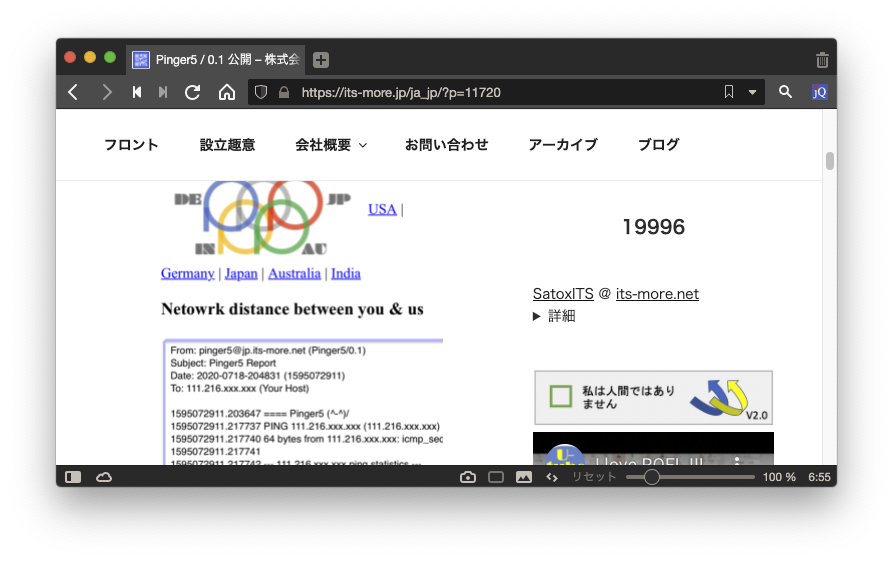Bookmark this page from address bar
The width and height of the screenshot is (893, 561).
[729, 92]
